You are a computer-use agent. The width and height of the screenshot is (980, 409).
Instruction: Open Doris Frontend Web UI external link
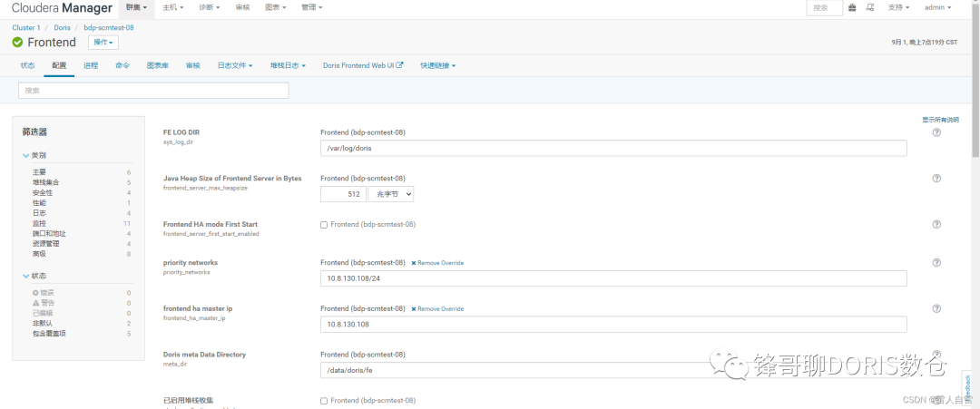point(362,65)
